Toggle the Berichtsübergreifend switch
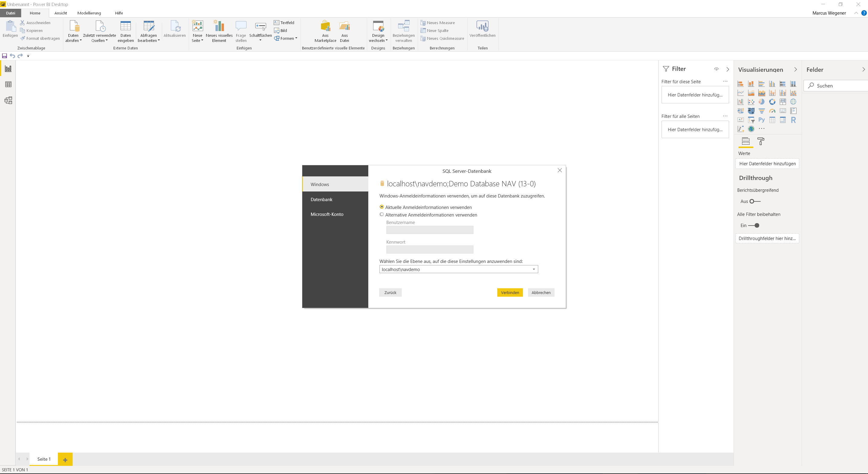 (755, 201)
